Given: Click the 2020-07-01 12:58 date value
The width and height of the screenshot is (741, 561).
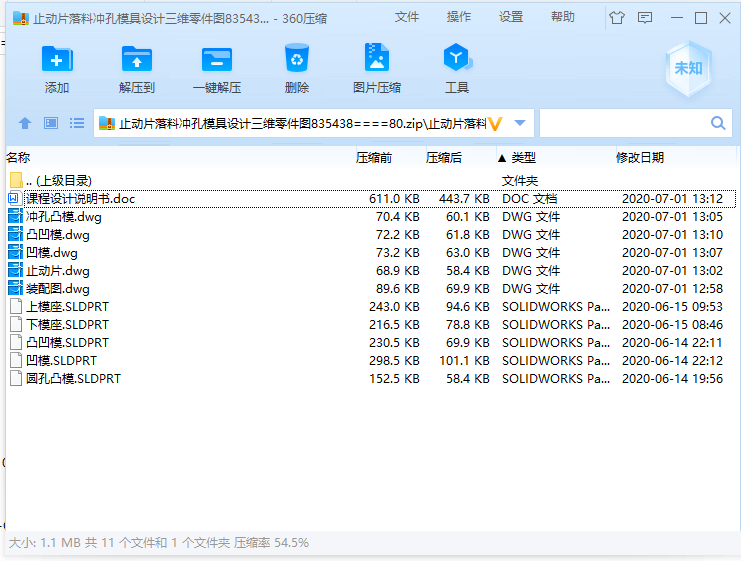Looking at the screenshot, I should 672,288.
